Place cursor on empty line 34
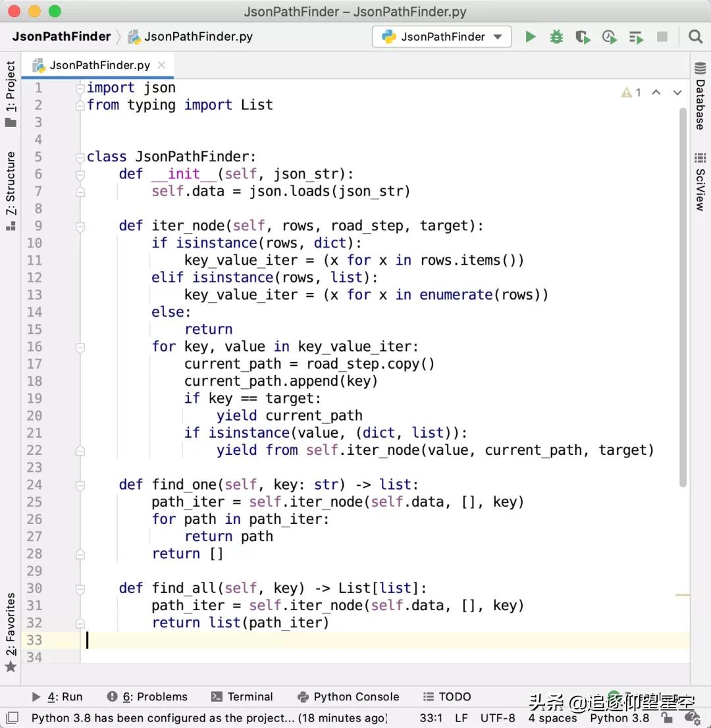Screen dimensions: 711x728 [x=385, y=657]
